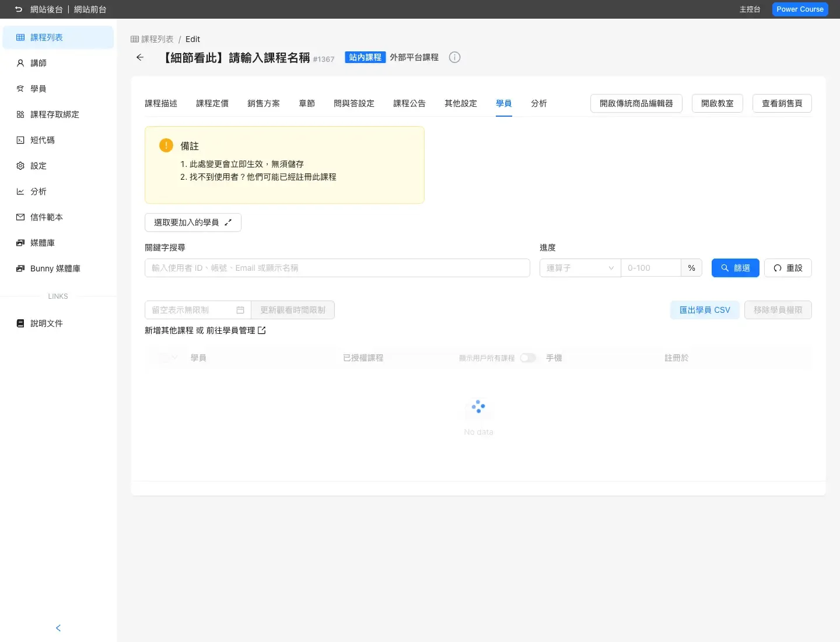840x642 pixels.
Task: Click the 說明文件 book icon in sidebar
Action: 20,323
